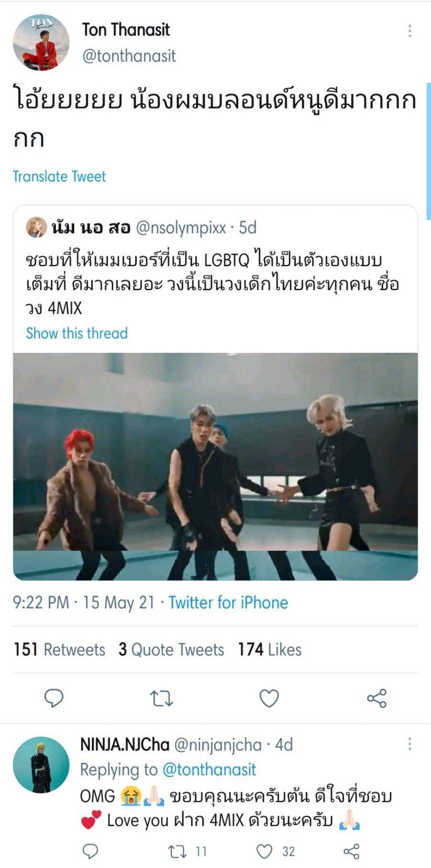Share the main tweet
The image size is (431, 868).
coord(377,699)
